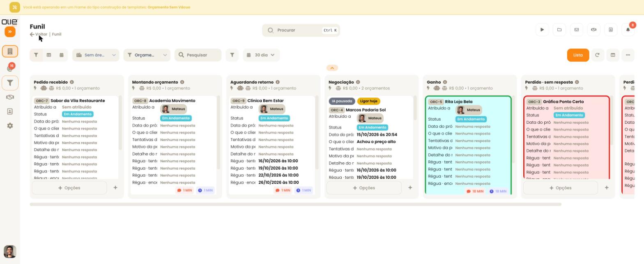Switch to the calendar view toggle
The image size is (644, 264).
(62, 55)
